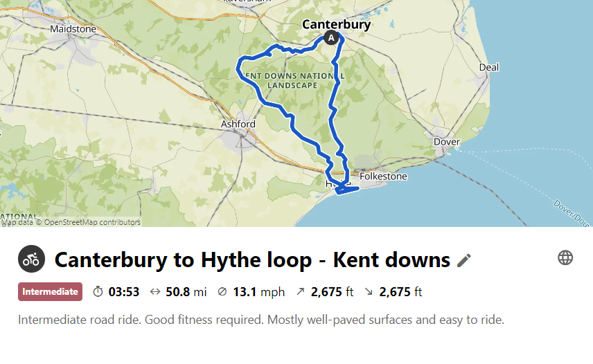Viewport: 593px width, 364px height.
Task: Click the descent down-arrow icon
Action: click(369, 292)
